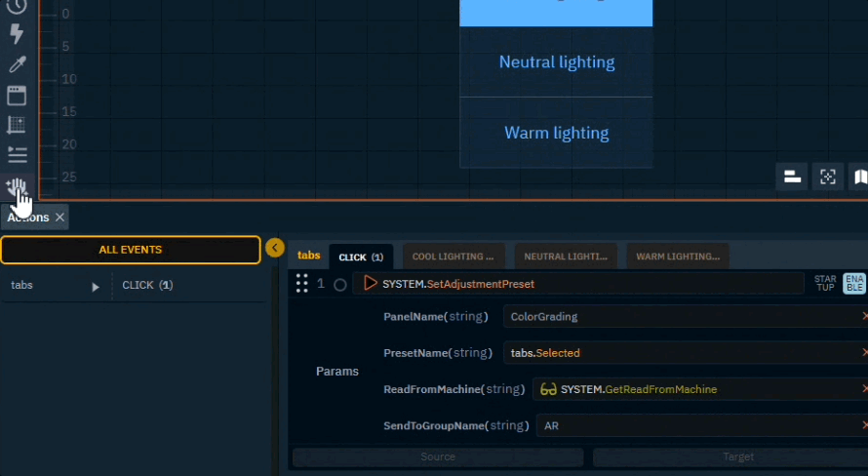Click the align-left icon on canvas
868x476 pixels.
[792, 177]
